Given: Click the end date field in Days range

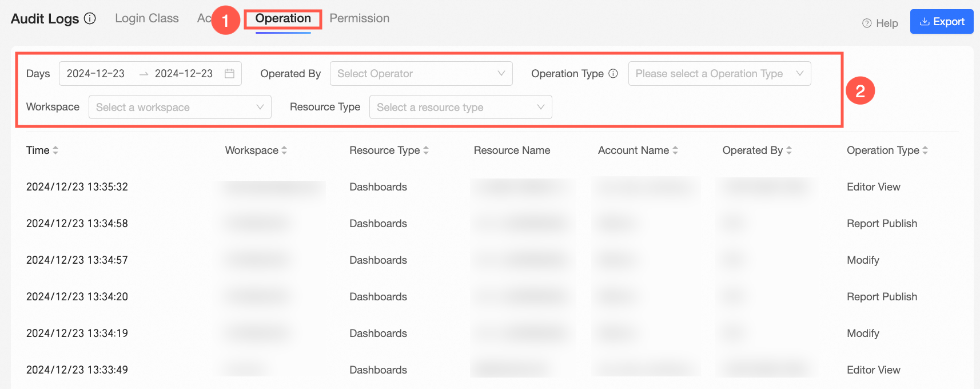Looking at the screenshot, I should [x=184, y=74].
